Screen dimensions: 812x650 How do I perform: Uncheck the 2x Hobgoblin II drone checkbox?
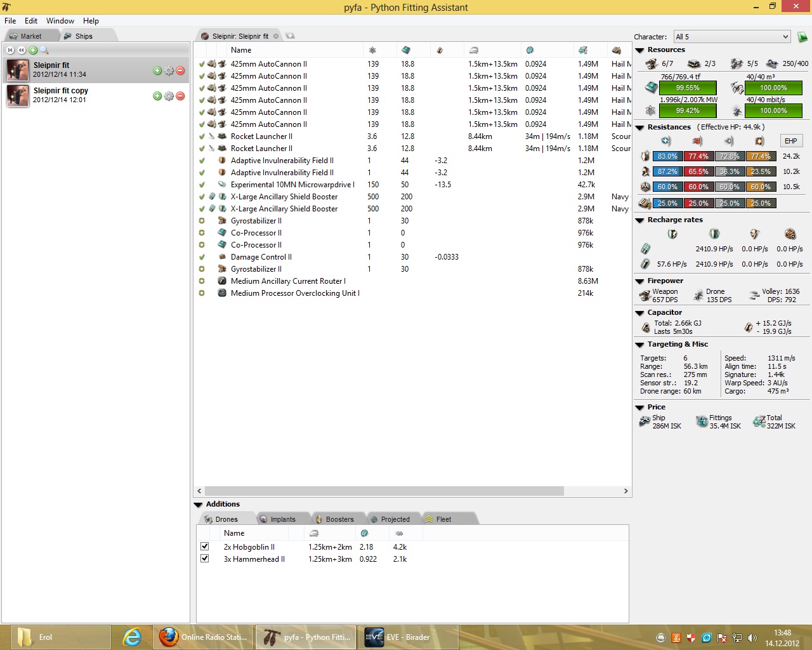[204, 547]
